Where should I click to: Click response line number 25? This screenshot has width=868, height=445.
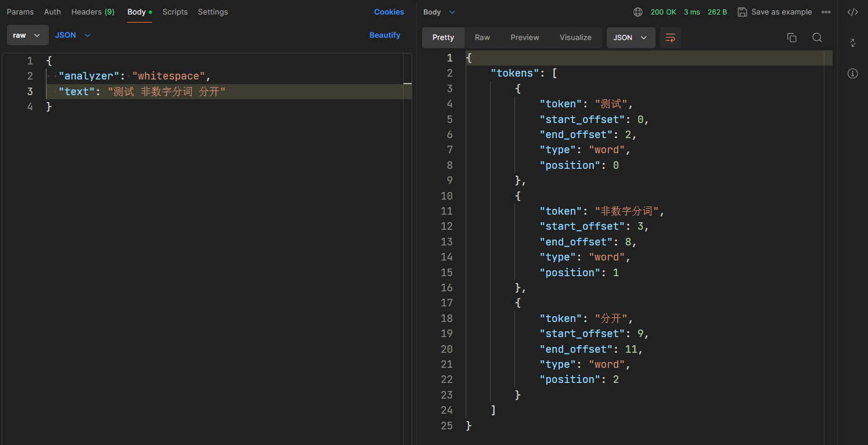pos(446,426)
